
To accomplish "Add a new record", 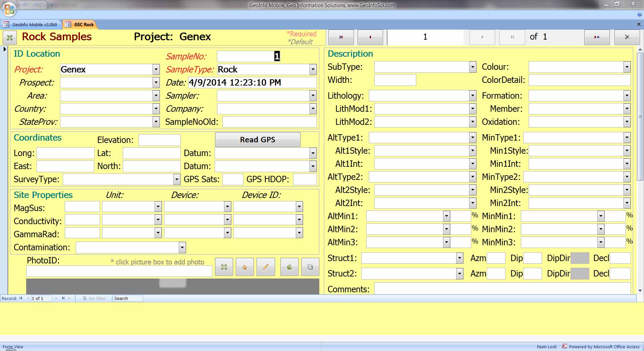I will [x=597, y=37].
